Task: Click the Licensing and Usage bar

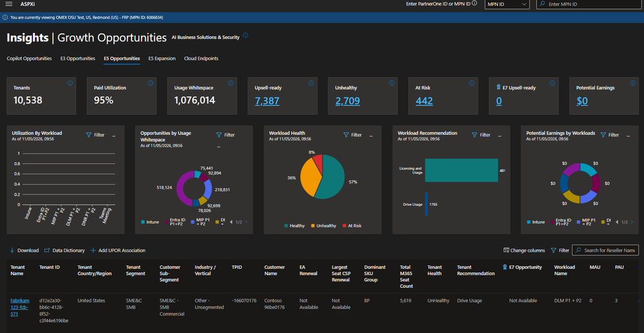Action: (461, 170)
